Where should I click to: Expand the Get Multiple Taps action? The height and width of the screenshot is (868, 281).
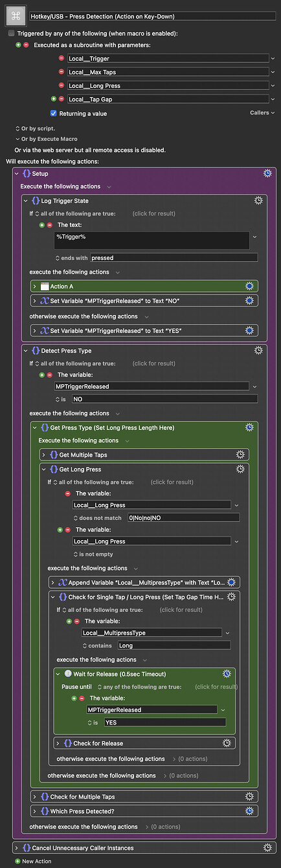44,455
